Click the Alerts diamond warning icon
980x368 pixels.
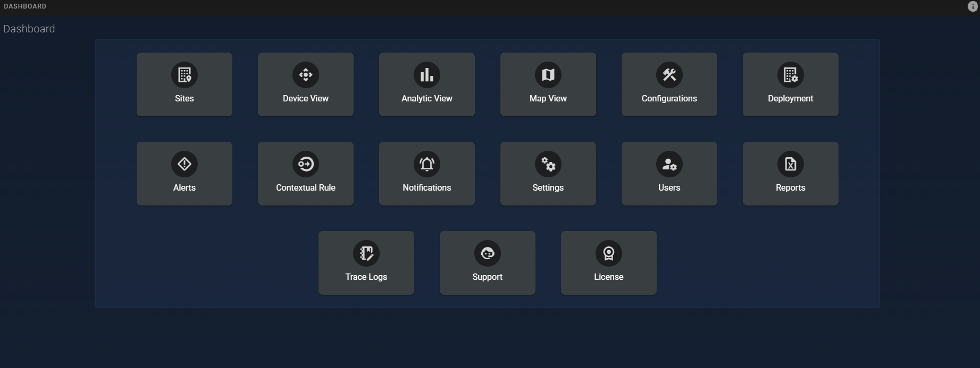[x=185, y=164]
